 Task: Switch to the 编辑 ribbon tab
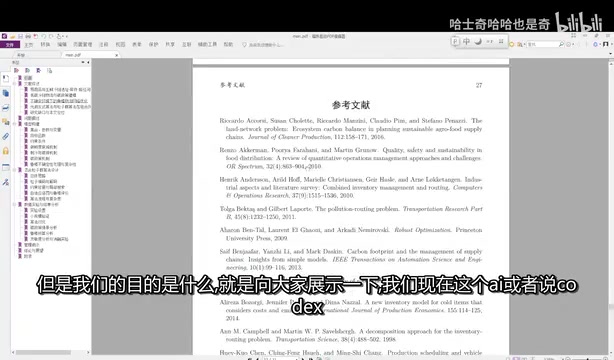62,45
